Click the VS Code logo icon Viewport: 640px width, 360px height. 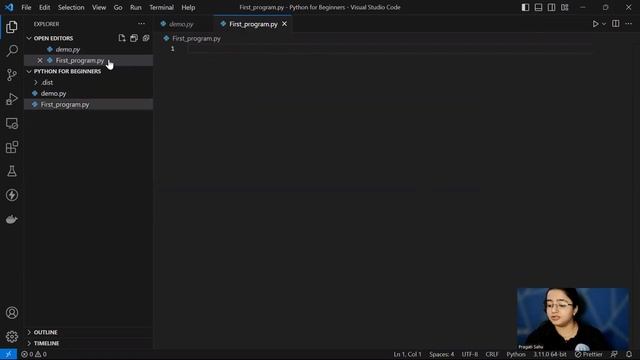click(9, 7)
